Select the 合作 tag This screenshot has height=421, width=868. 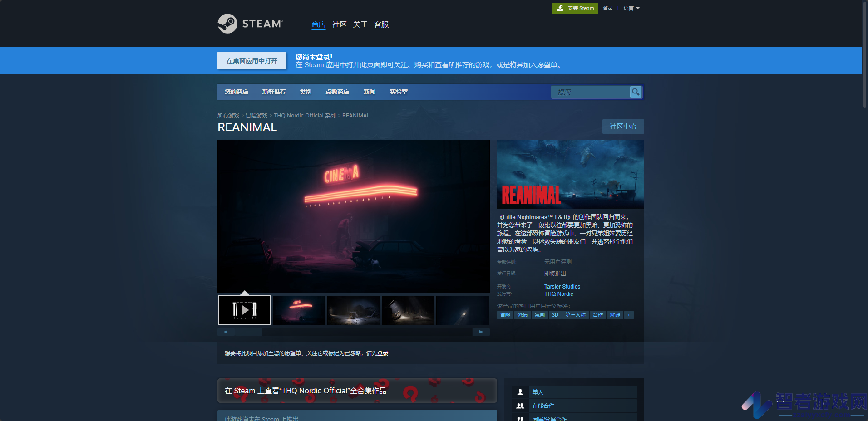[598, 315]
